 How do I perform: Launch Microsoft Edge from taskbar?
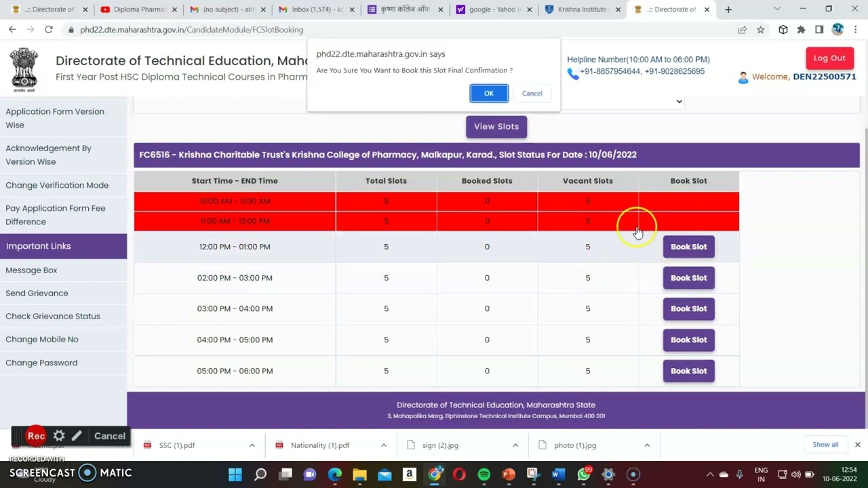tap(335, 474)
